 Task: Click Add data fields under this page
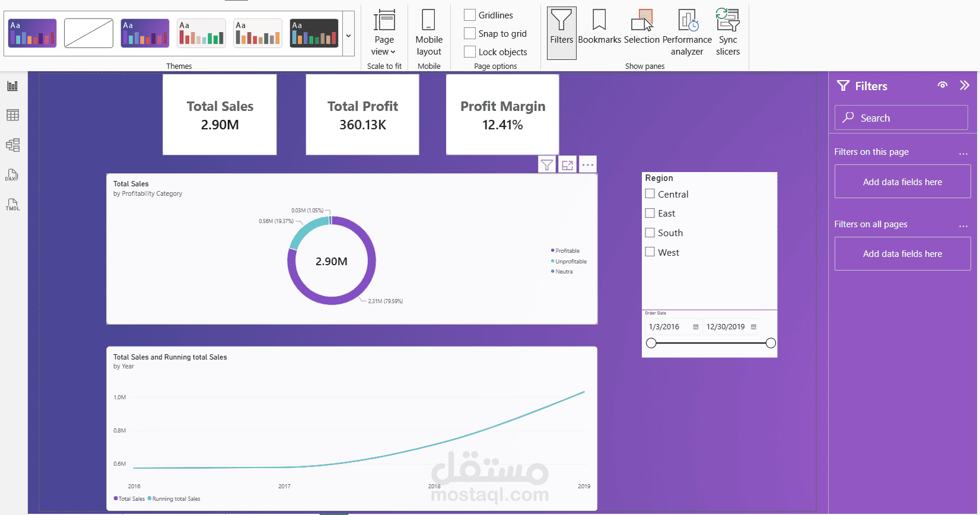902,182
